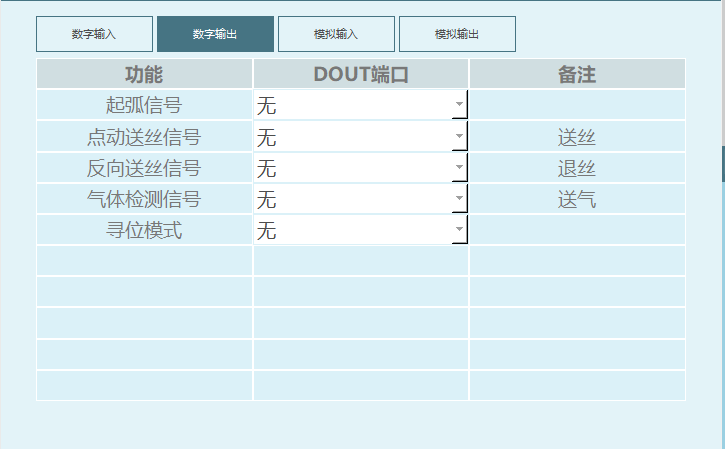Open DOUT port dropdown for 起弧信号
Screen dimensions: 725x449
pyautogui.click(x=361, y=105)
